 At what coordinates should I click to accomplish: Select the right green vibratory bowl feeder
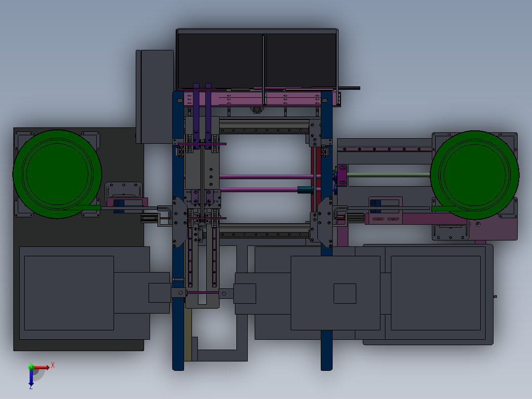pyautogui.click(x=474, y=175)
